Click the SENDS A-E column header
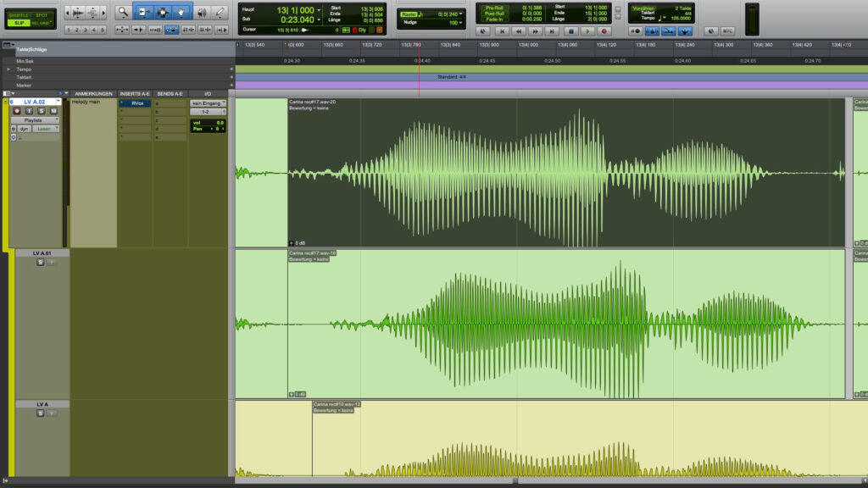This screenshot has height=488, width=868. click(x=170, y=93)
